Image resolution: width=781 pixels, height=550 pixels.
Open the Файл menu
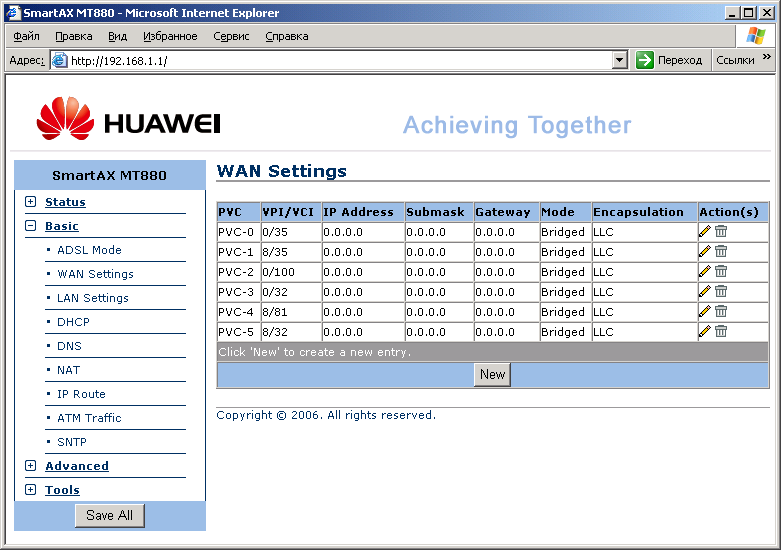pos(26,36)
